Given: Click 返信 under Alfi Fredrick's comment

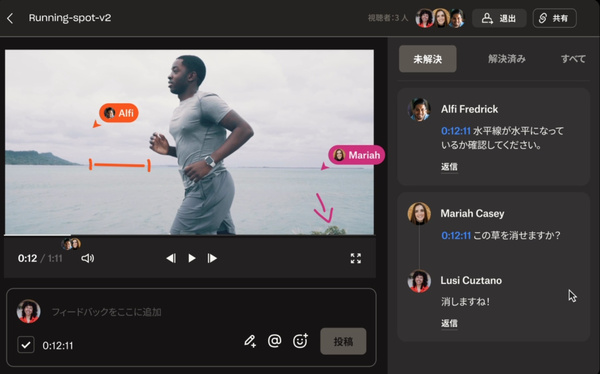Looking at the screenshot, I should click(449, 167).
